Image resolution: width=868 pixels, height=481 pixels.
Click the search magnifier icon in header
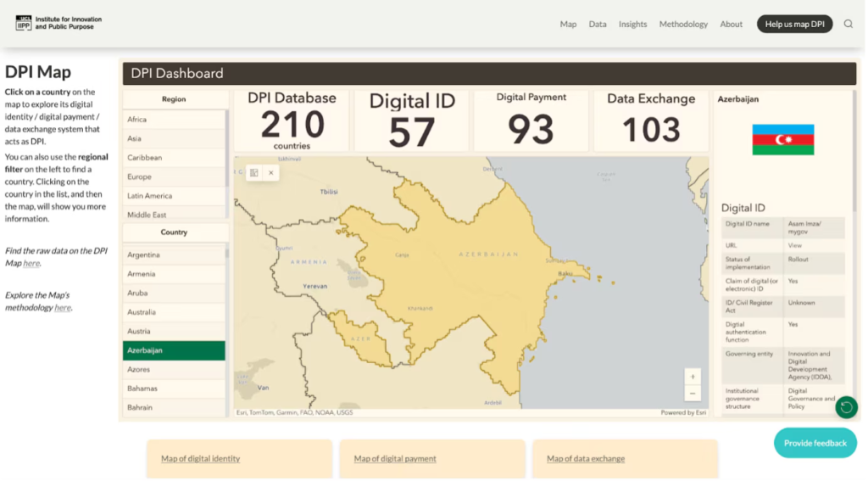click(849, 24)
